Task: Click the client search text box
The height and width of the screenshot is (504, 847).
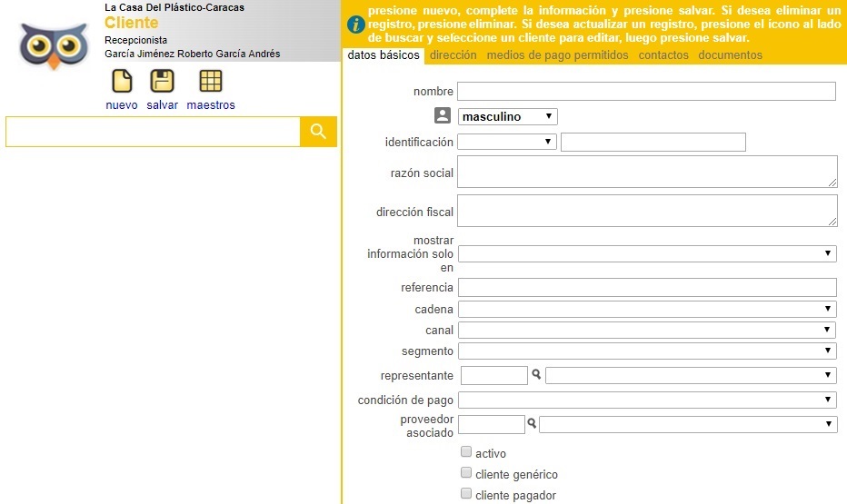Action: (x=153, y=132)
